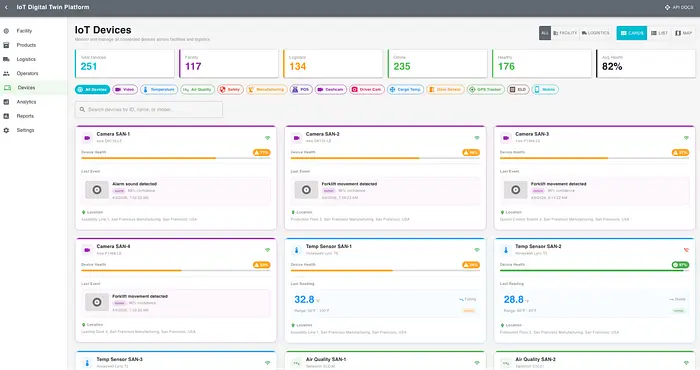Open Camera SAN-2 forklift event thumbnail
This screenshot has width=700, height=370.
tap(306, 190)
